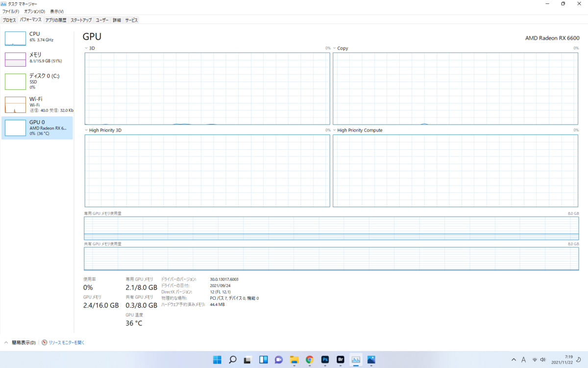Click the High Priority Compute graph area

pos(456,171)
